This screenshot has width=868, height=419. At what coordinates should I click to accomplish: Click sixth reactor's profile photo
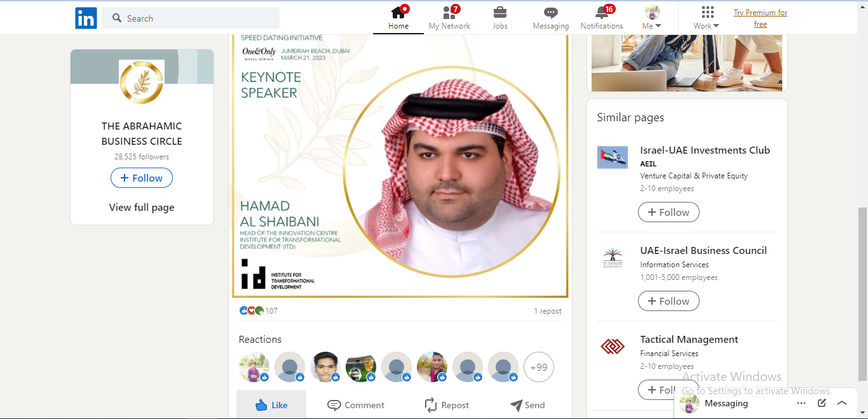pos(432,367)
